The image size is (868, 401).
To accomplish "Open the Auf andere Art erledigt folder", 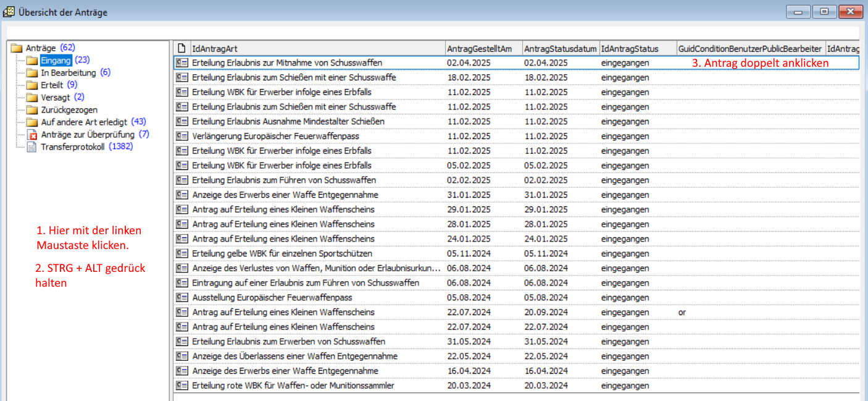I will point(84,122).
